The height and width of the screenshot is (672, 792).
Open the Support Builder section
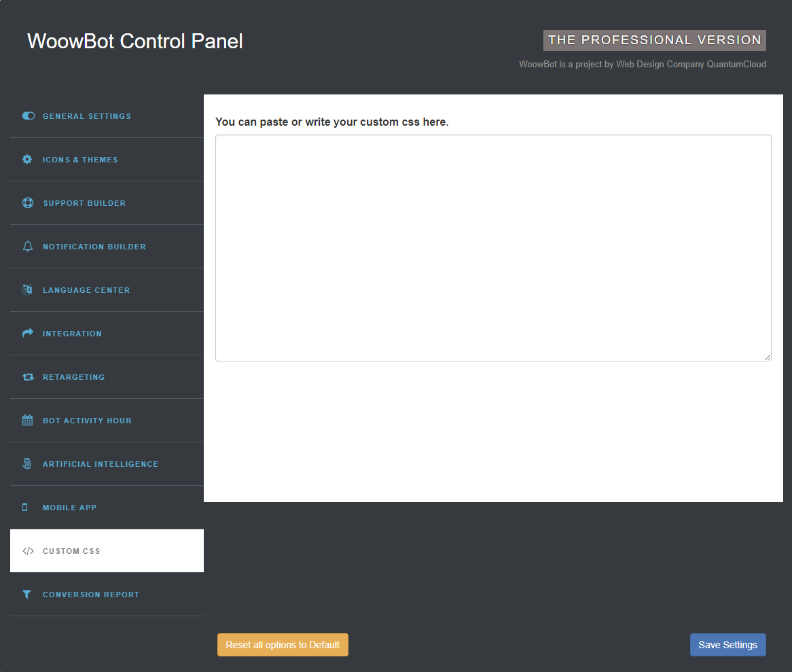coord(107,203)
